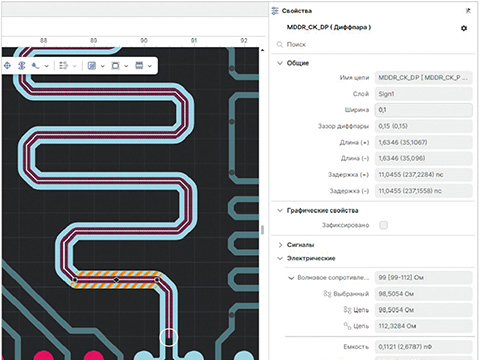Collapse the Волновое сопротивление group
Viewport: 480px width, 360px height.
(291, 278)
